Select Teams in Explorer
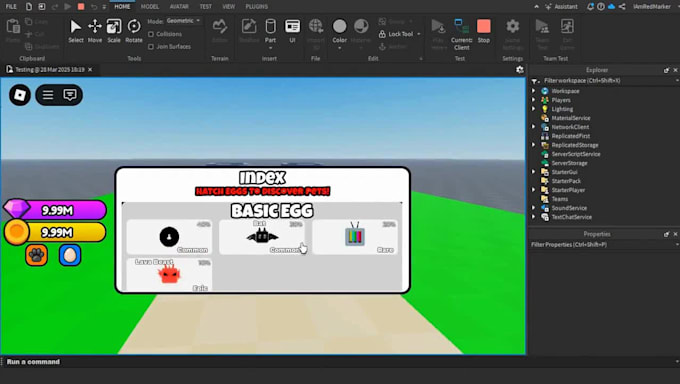Screen dimensions: 680x384 (x=559, y=199)
